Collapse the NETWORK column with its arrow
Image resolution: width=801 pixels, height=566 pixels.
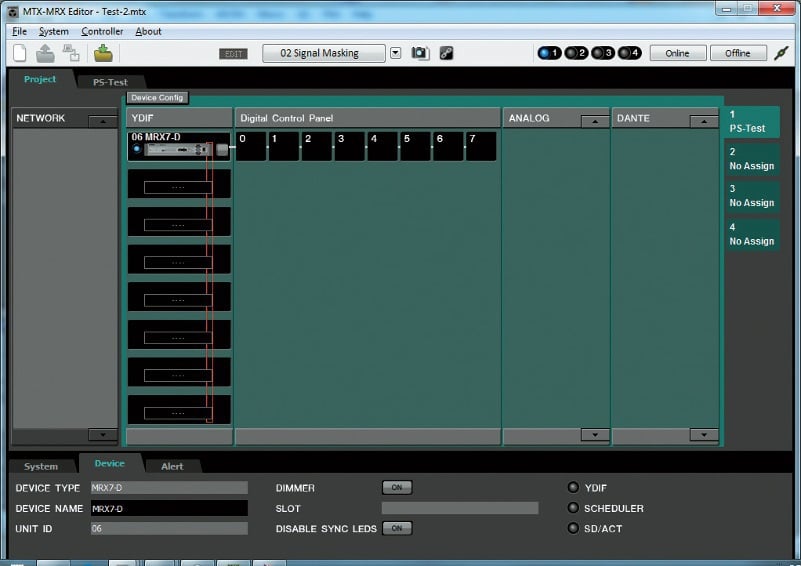[x=103, y=122]
